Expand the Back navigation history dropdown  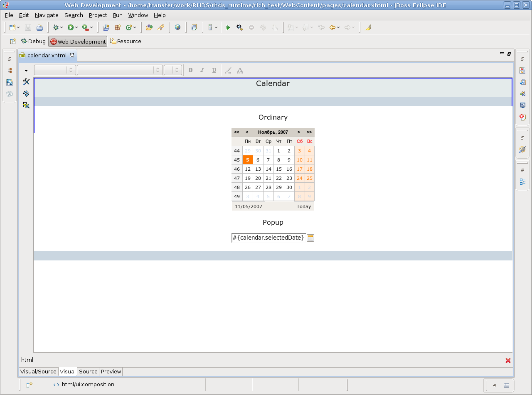coord(338,27)
